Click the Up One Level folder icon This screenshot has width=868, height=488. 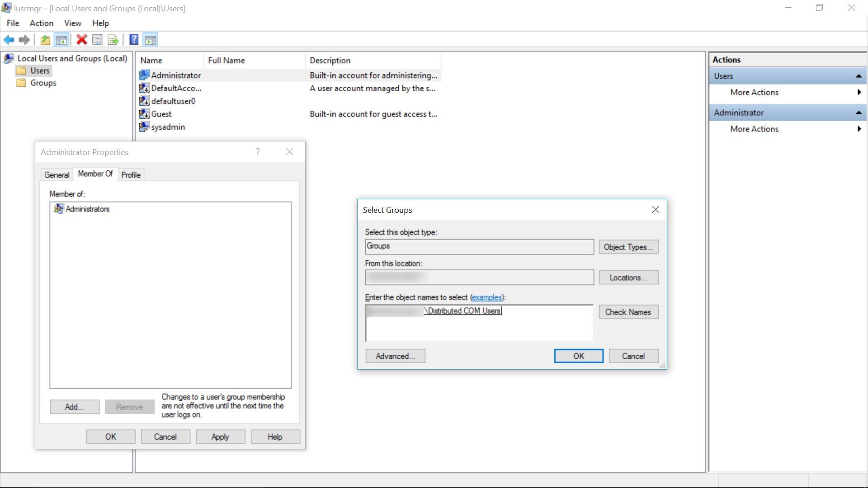[x=45, y=40]
